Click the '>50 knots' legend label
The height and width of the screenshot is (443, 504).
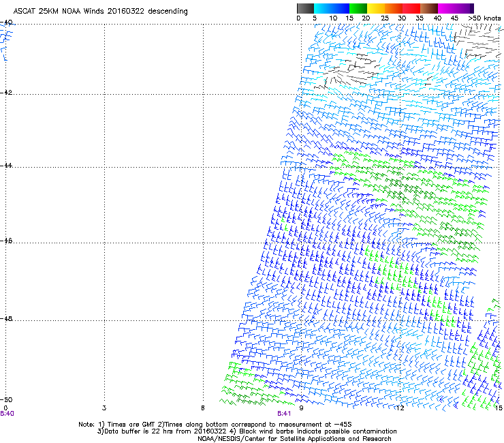click(484, 18)
